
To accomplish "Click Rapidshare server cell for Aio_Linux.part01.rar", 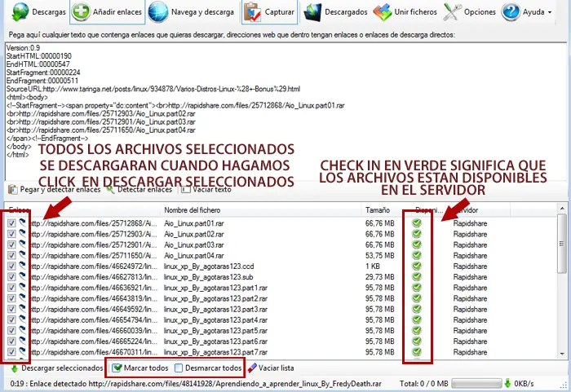I will click(x=470, y=223).
